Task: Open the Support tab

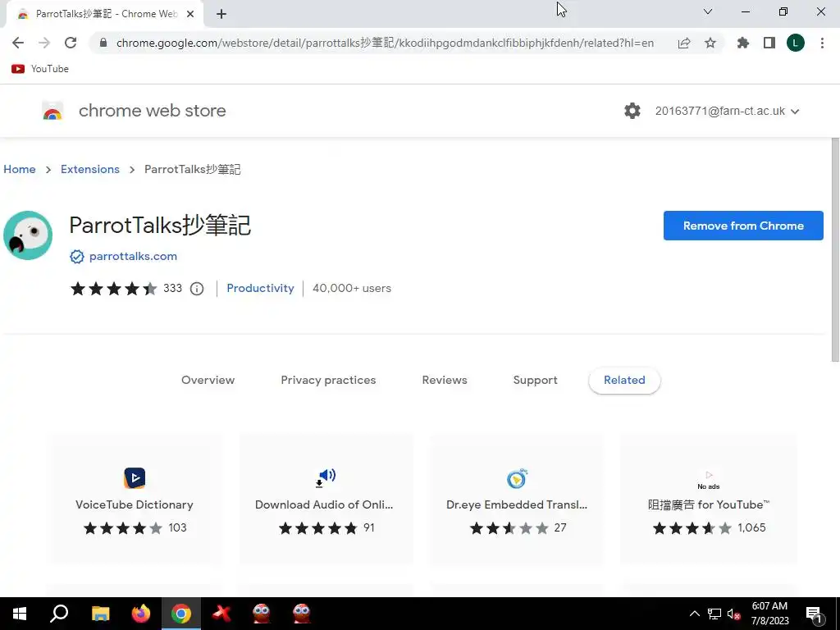Action: 535,381
